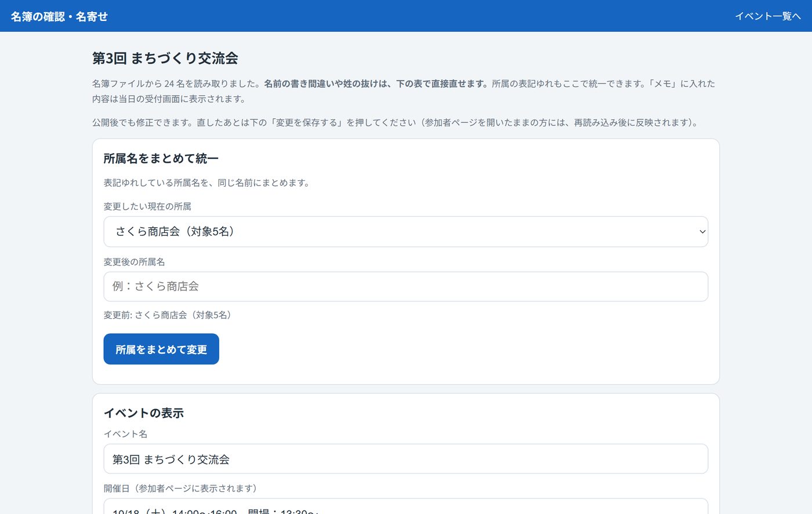The image size is (812, 514).
Task: Click the 変更したい現在の所属 label
Action: click(x=147, y=206)
